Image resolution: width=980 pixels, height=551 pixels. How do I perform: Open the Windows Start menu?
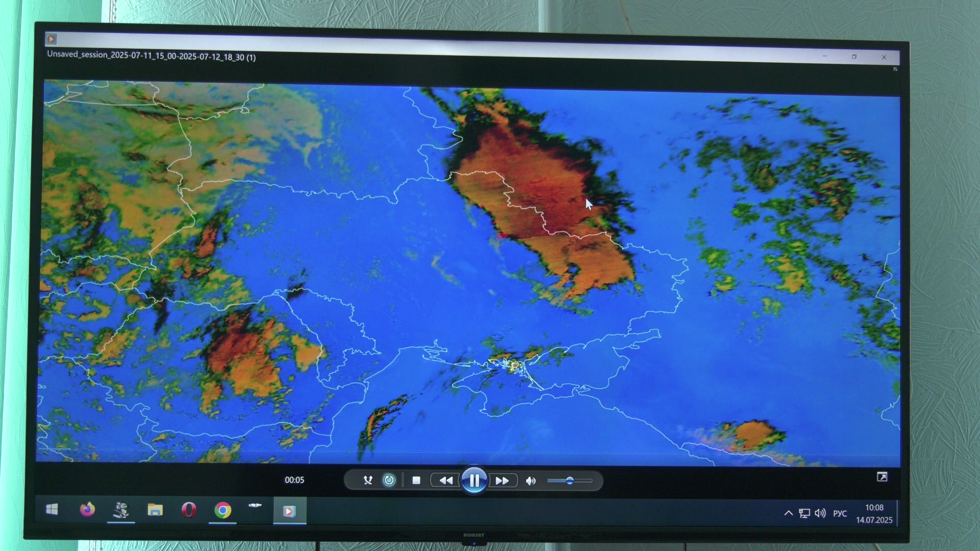click(52, 509)
